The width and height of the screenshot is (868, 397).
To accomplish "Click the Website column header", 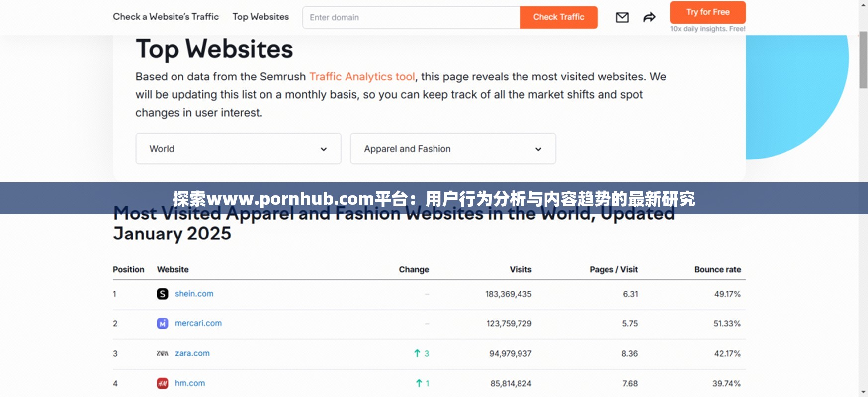I will click(173, 269).
